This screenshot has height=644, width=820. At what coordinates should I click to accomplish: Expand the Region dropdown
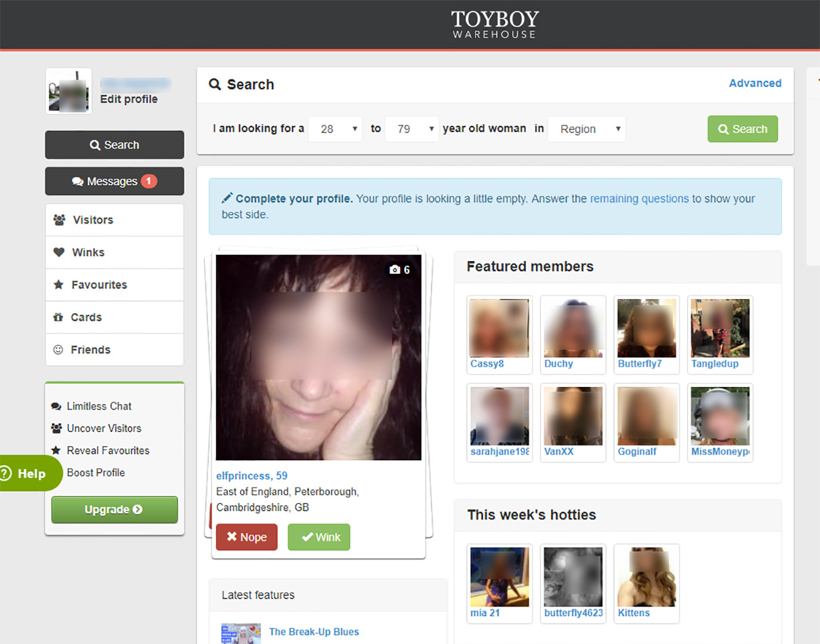coord(586,129)
